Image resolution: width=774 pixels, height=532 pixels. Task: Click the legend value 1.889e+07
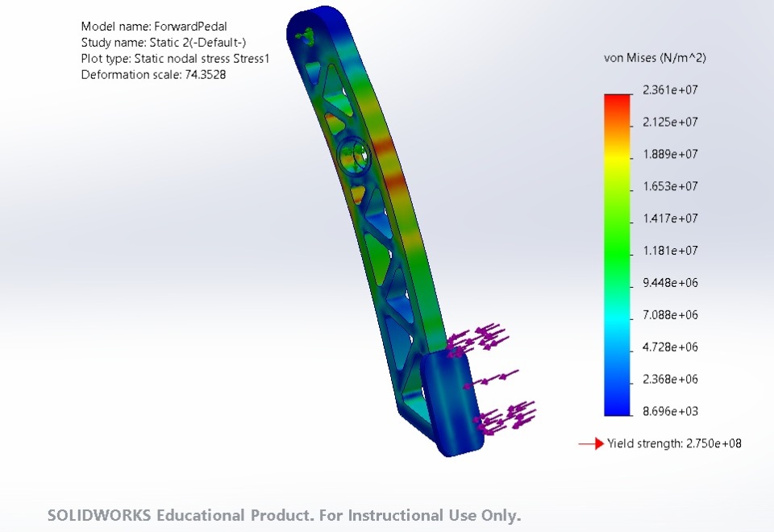(670, 154)
